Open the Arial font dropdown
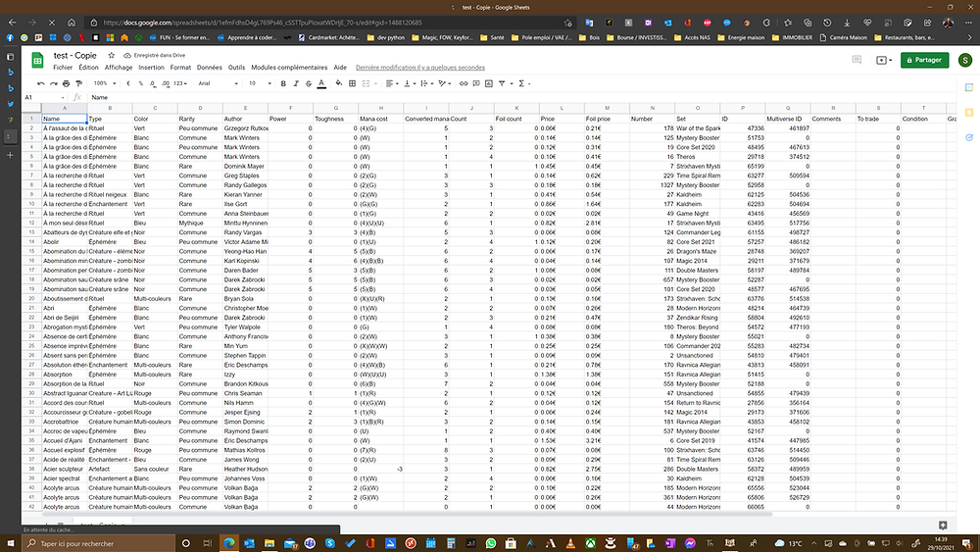Viewport: 980px width, 552px height. pos(219,83)
